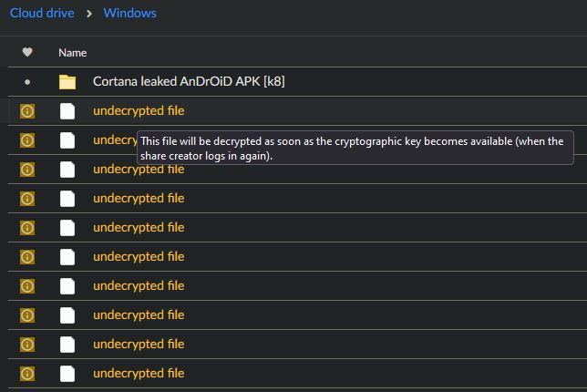This screenshot has width=587, height=392.
Task: Select the seventh undecrypted file name
Action: coord(139,286)
